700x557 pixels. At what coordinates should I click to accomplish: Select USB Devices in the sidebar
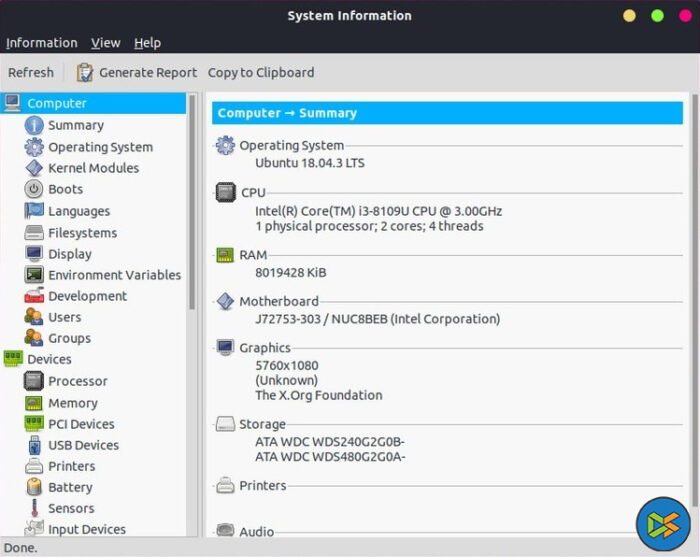coord(83,445)
